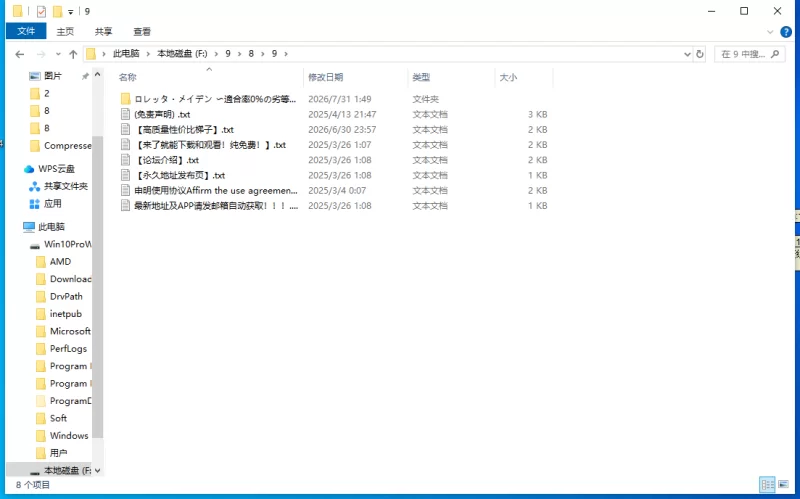Click navigation pane scroll-up arrow
This screenshot has width=800, height=499.
tap(97, 75)
